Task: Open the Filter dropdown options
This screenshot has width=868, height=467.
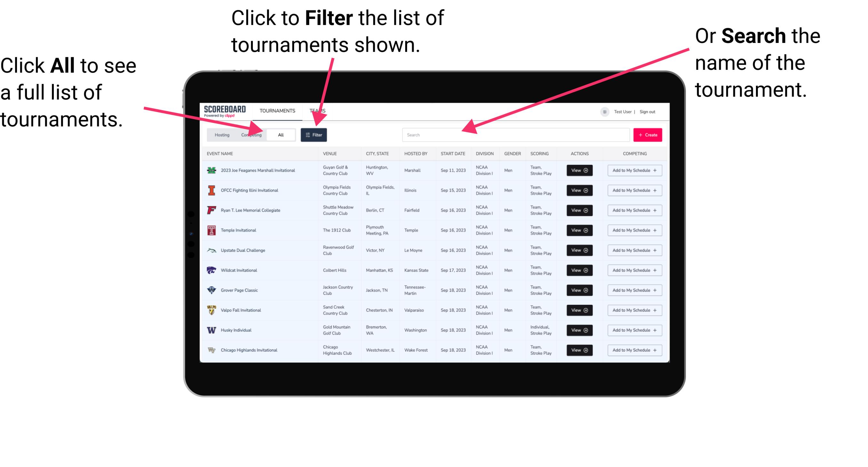Action: tap(314, 134)
